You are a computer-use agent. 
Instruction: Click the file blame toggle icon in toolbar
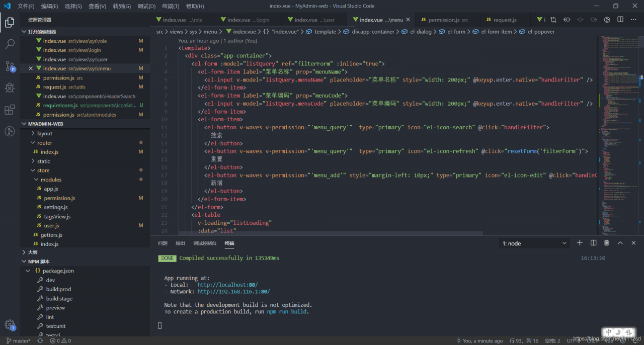607,20
